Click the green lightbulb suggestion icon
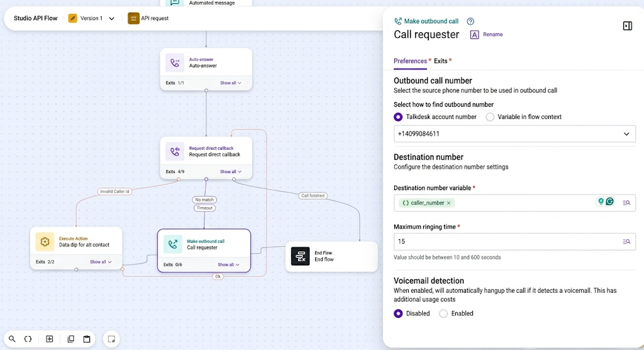644x350 pixels. click(601, 201)
